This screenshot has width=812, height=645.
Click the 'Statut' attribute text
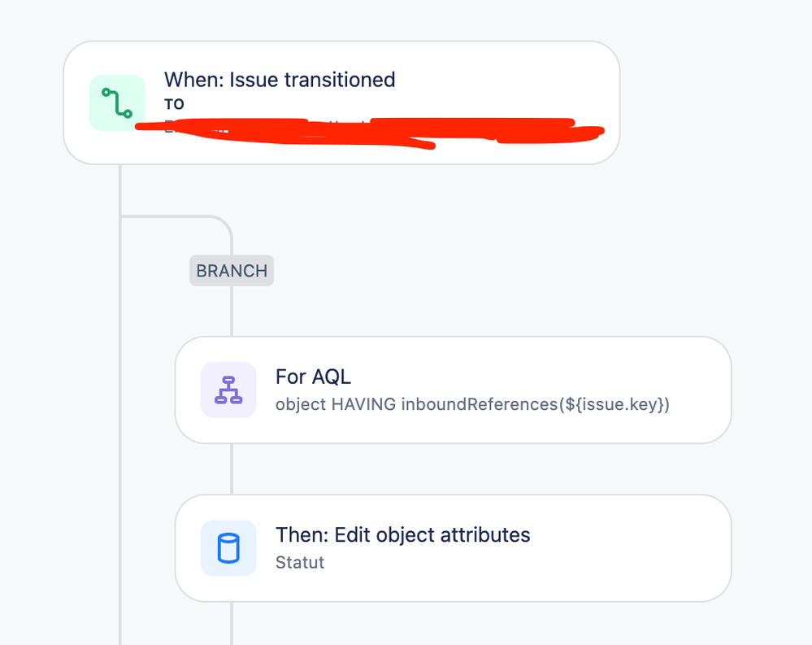click(x=300, y=562)
